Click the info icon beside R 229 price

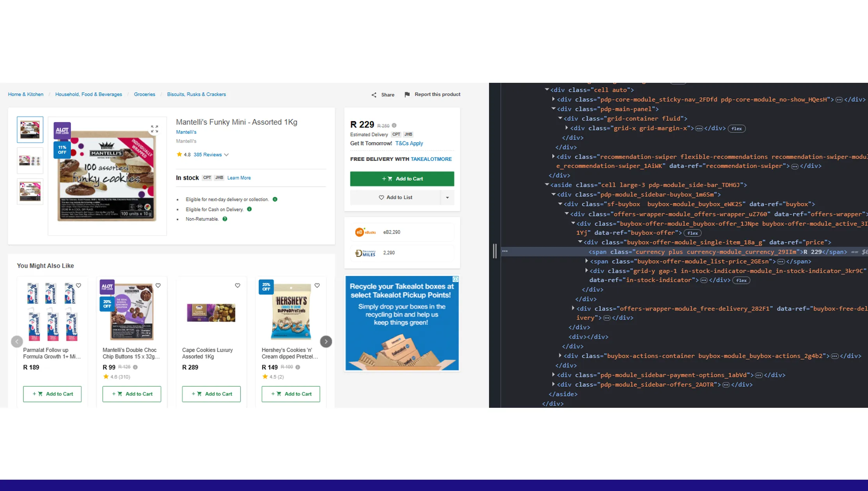point(394,125)
